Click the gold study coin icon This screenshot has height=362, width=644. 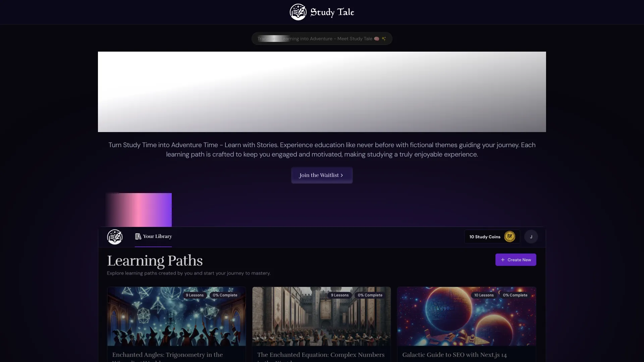(509, 237)
